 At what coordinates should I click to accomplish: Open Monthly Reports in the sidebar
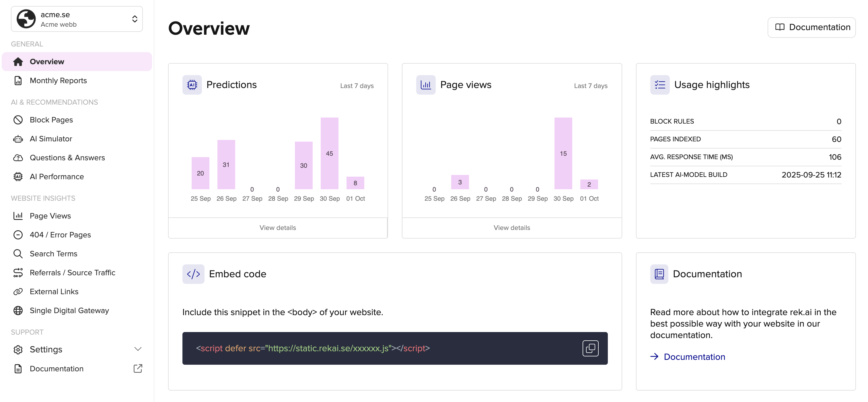click(58, 81)
